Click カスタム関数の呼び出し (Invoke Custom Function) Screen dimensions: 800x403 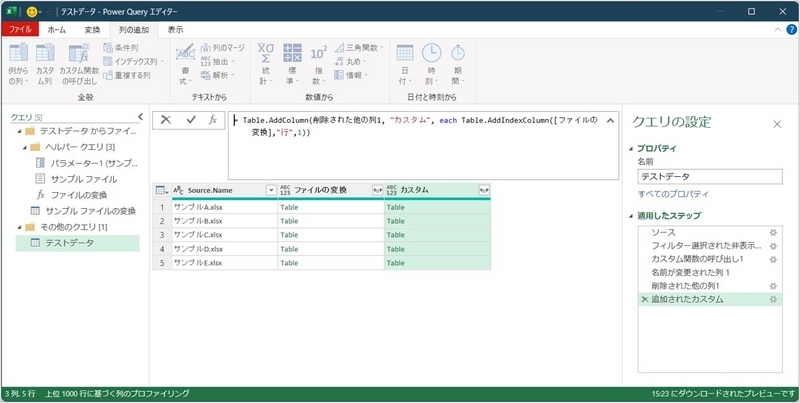(x=79, y=63)
